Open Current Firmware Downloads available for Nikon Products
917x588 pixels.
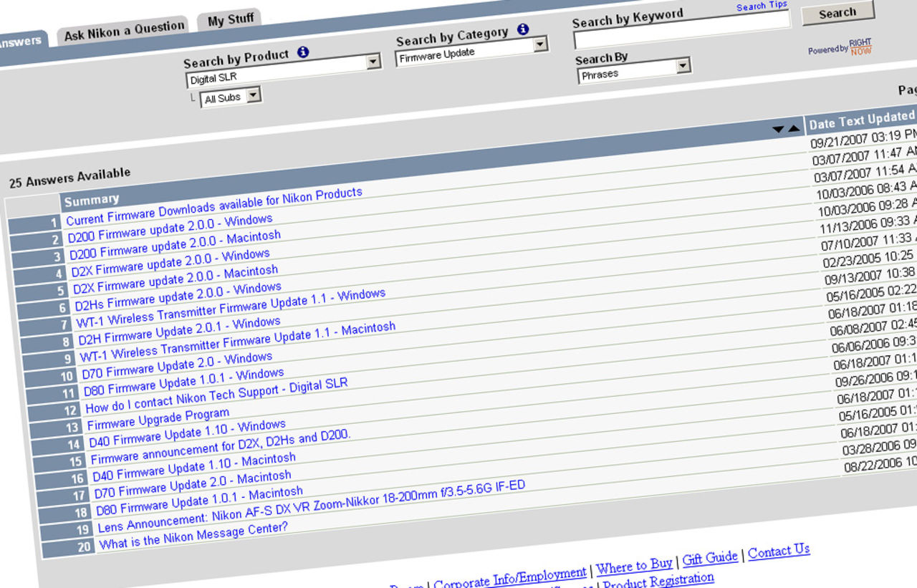coord(214,206)
